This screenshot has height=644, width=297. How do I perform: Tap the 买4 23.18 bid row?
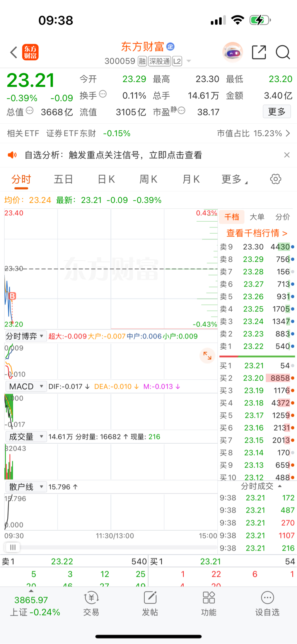tap(257, 403)
